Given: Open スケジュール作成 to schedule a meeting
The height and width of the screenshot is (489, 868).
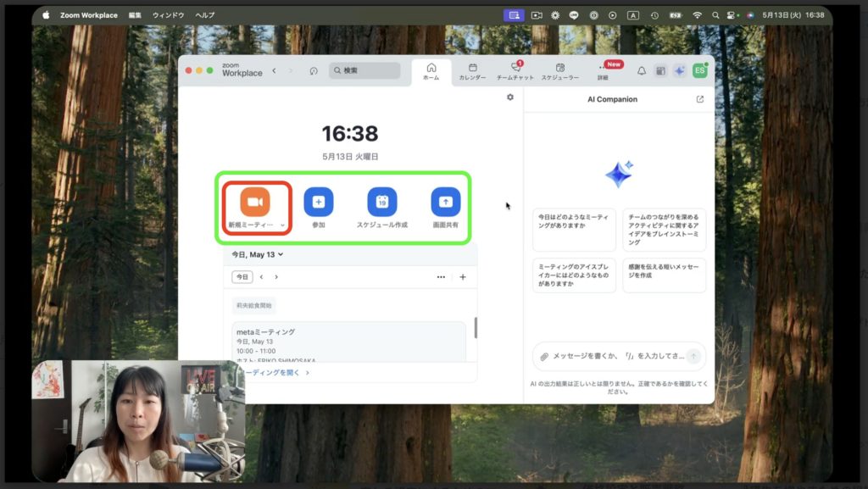Looking at the screenshot, I should pyautogui.click(x=381, y=202).
